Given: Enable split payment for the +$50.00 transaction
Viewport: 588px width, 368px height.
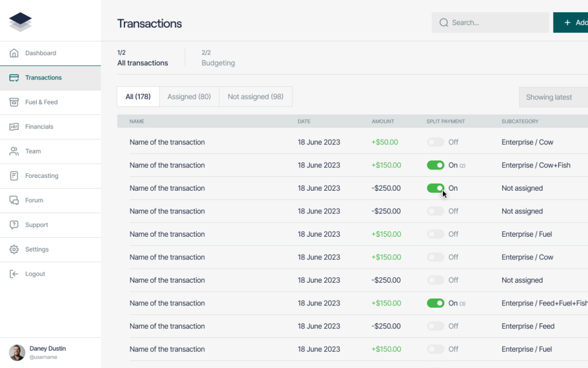Looking at the screenshot, I should (x=435, y=142).
